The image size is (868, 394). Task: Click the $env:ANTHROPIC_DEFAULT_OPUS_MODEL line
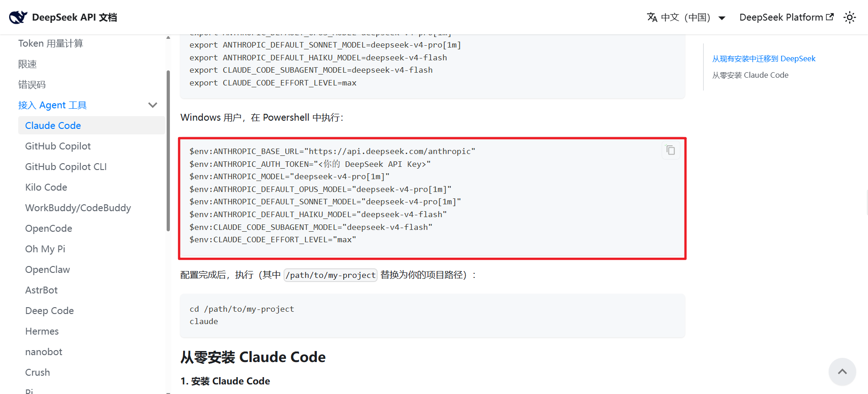(x=321, y=189)
